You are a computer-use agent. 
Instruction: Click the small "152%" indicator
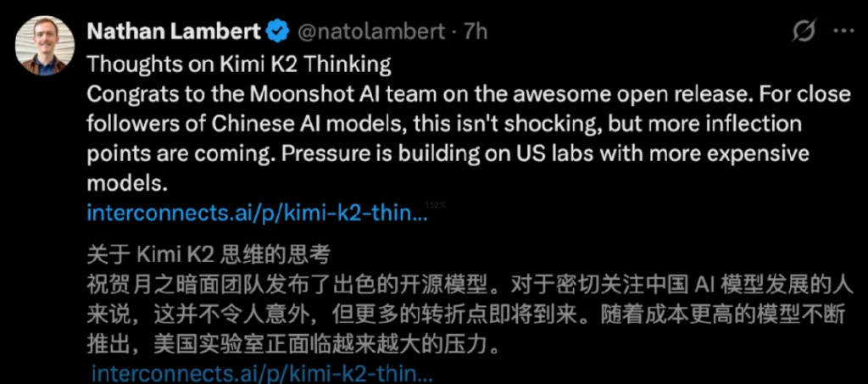coord(436,205)
